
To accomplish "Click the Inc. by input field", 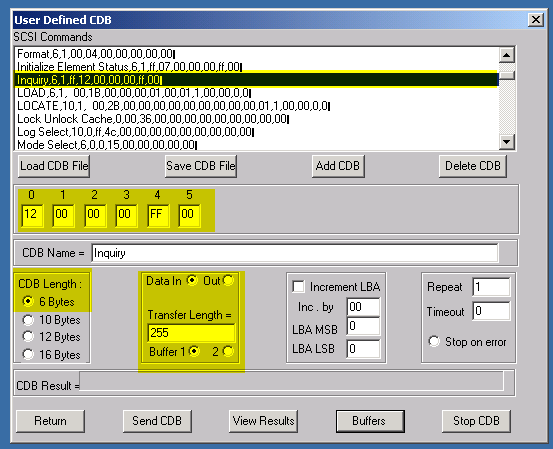I will [x=363, y=307].
